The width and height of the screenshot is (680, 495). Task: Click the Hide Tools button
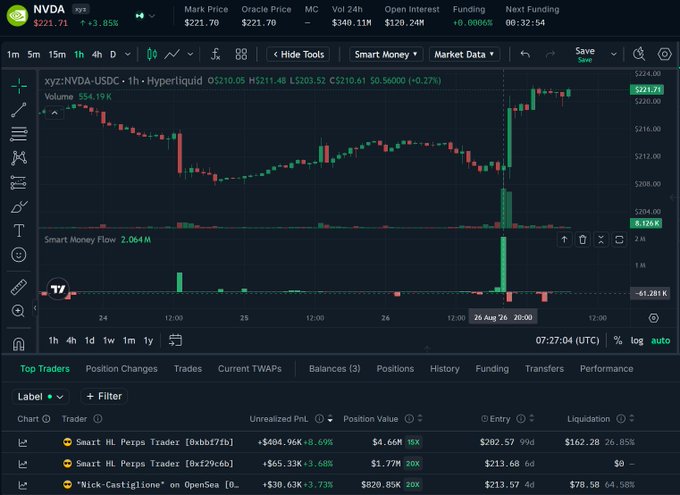[298, 54]
